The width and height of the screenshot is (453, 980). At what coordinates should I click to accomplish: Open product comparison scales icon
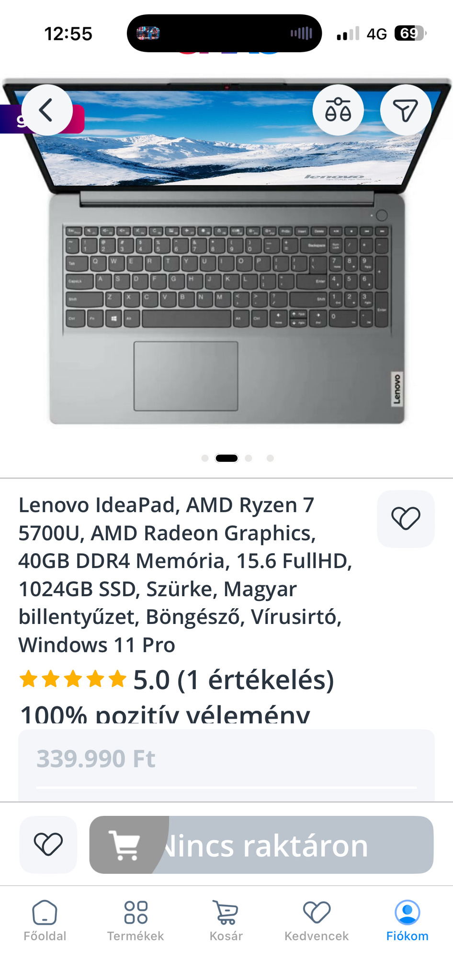tap(338, 110)
